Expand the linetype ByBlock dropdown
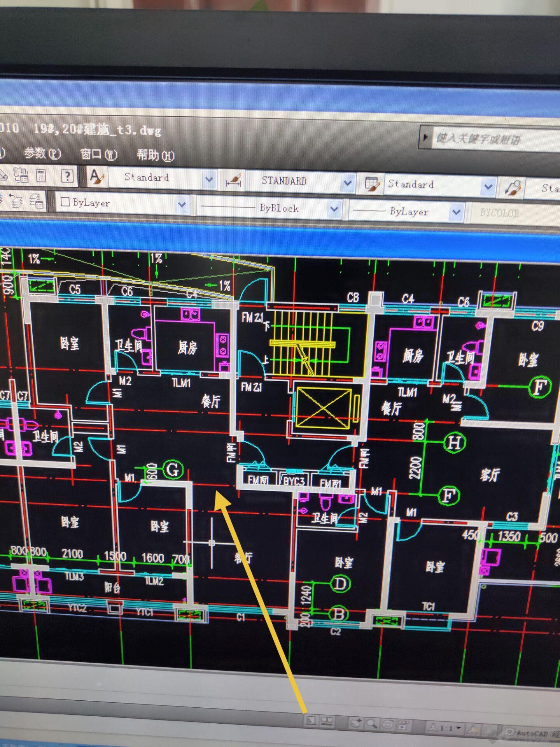The width and height of the screenshot is (560, 747). click(x=334, y=209)
